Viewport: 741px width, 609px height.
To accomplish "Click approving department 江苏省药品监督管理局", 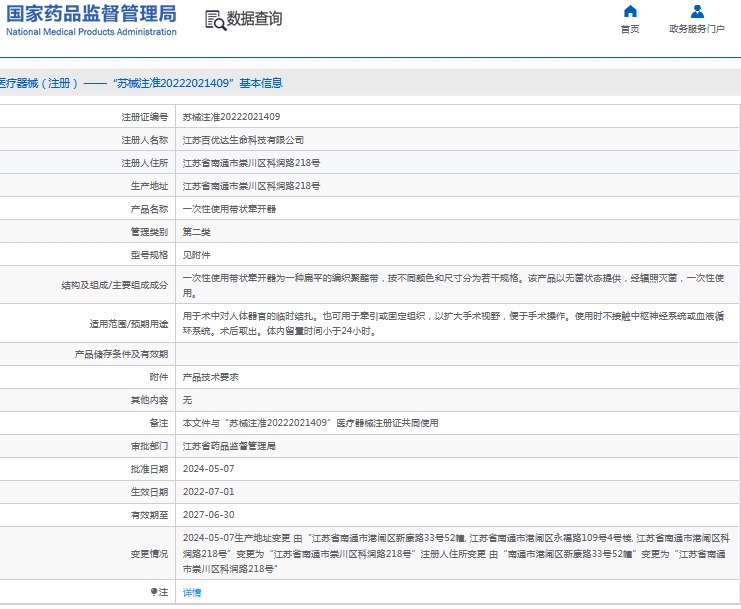I will tap(229, 446).
